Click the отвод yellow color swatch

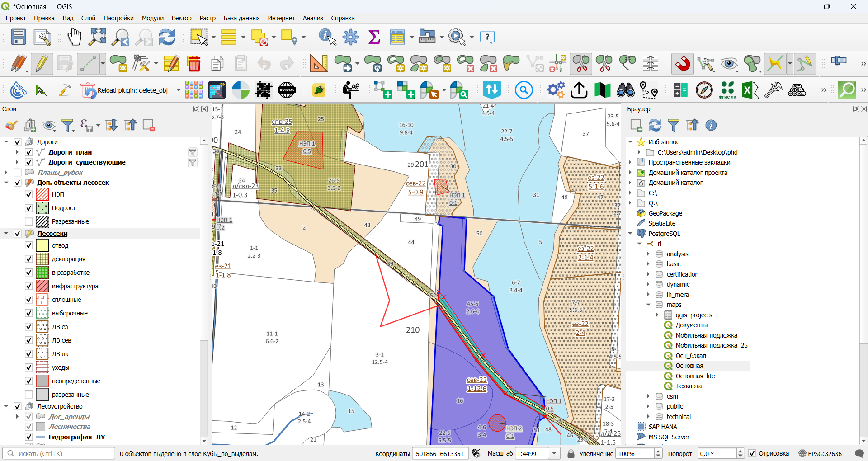point(42,245)
